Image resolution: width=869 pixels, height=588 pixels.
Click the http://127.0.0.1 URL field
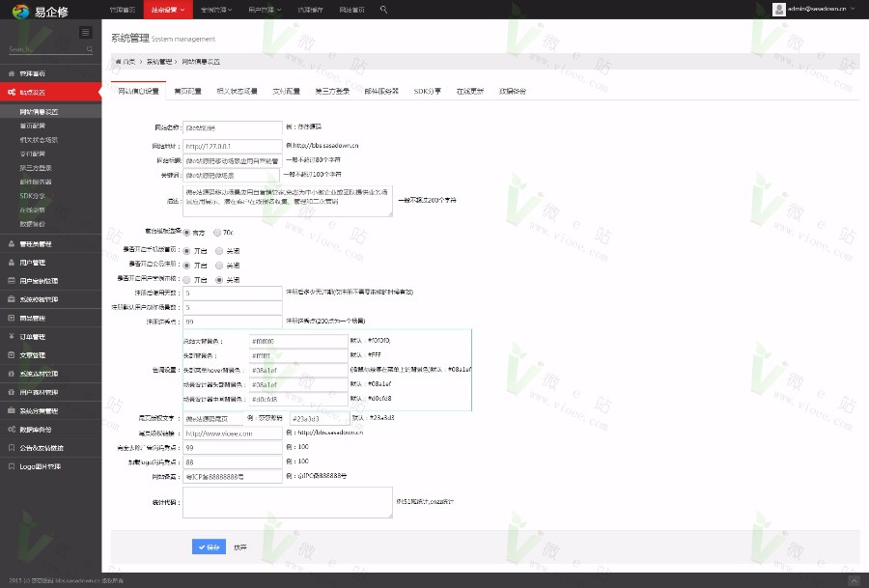pyautogui.click(x=232, y=147)
